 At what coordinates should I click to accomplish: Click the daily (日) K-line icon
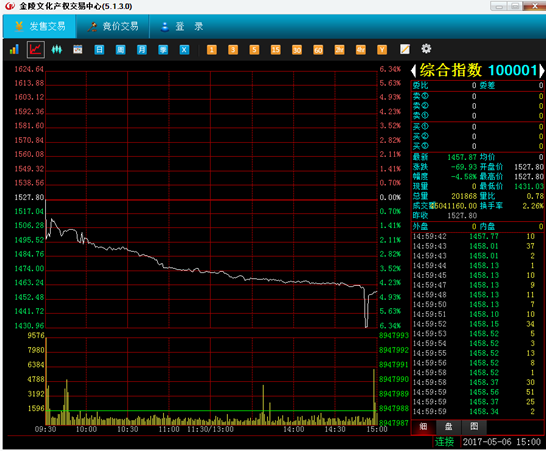tap(99, 50)
